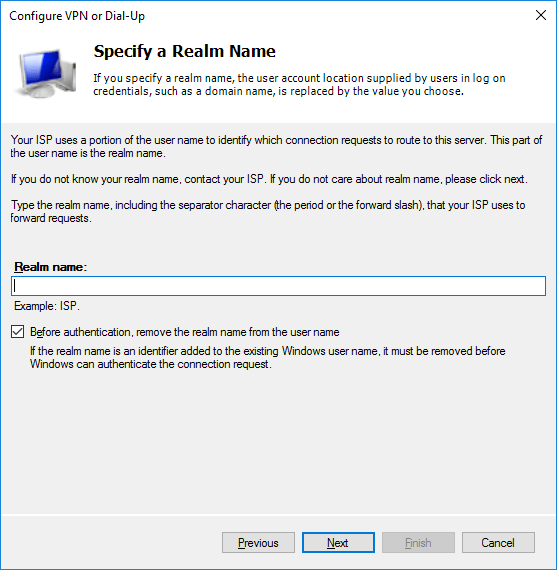This screenshot has width=557, height=570.
Task: Go back with the Previous button
Action: coord(259,543)
